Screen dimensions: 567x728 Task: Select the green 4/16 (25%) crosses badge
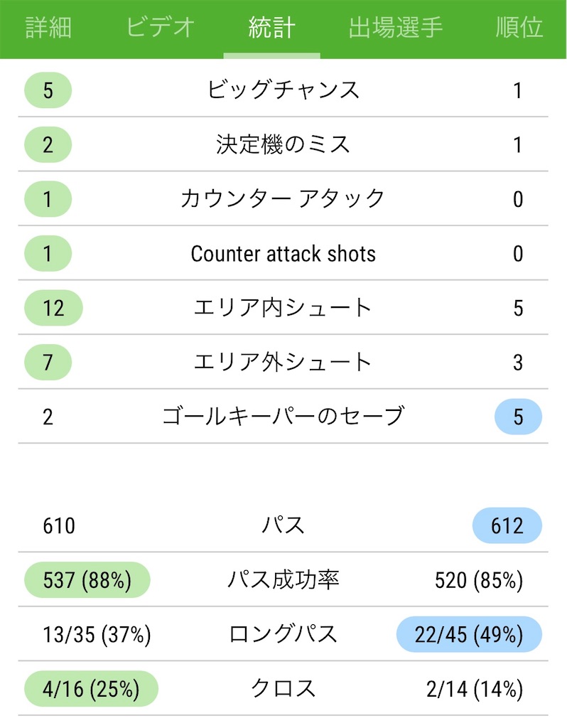[x=92, y=688]
